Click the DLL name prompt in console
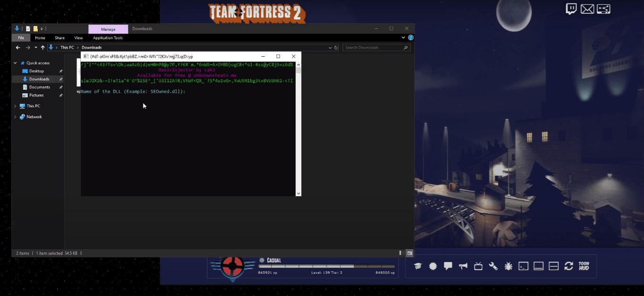Viewport: 644px width, 296px height. click(x=133, y=91)
